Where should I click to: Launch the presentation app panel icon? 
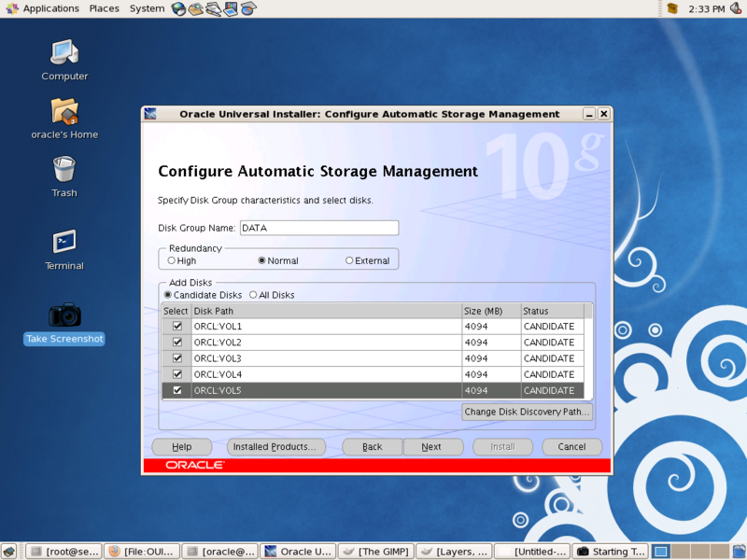click(x=231, y=8)
